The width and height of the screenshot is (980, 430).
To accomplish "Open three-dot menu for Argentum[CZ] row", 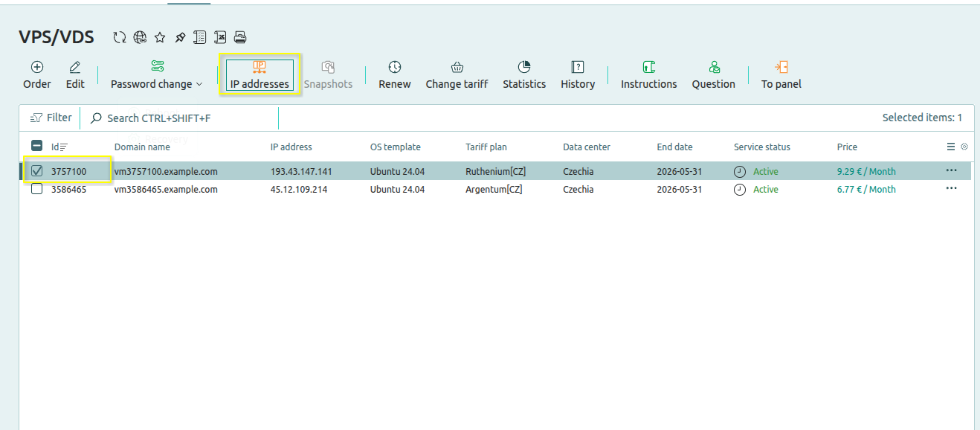I will click(x=951, y=189).
